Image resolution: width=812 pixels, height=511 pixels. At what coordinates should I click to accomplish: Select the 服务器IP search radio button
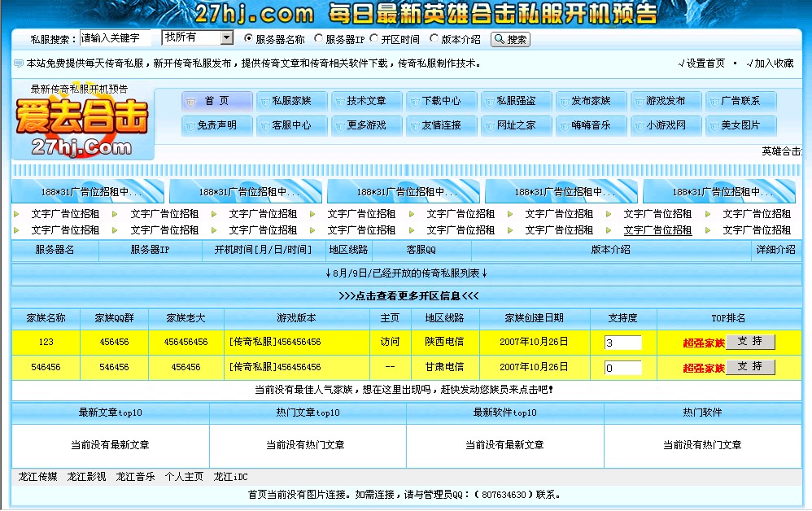(x=317, y=38)
